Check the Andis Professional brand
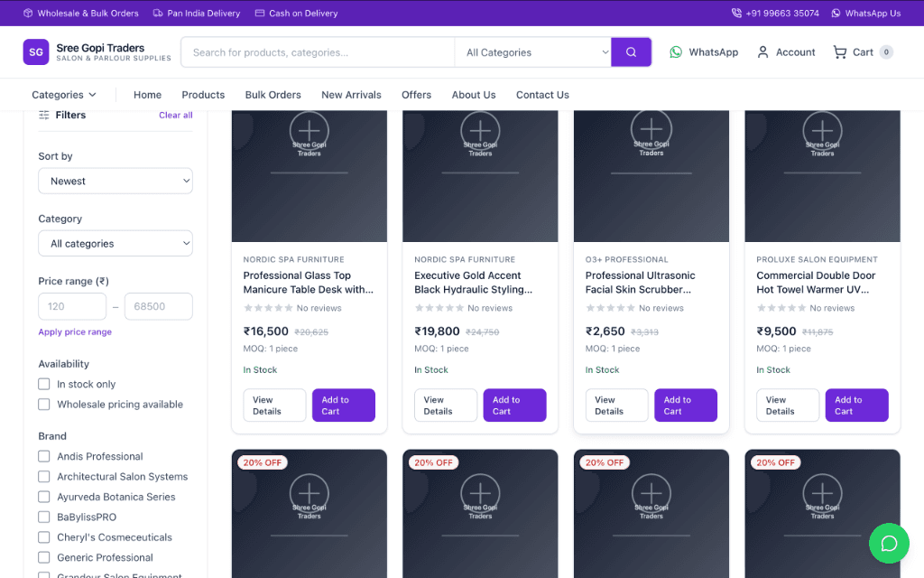Screen dimensions: 924x578 (43, 456)
